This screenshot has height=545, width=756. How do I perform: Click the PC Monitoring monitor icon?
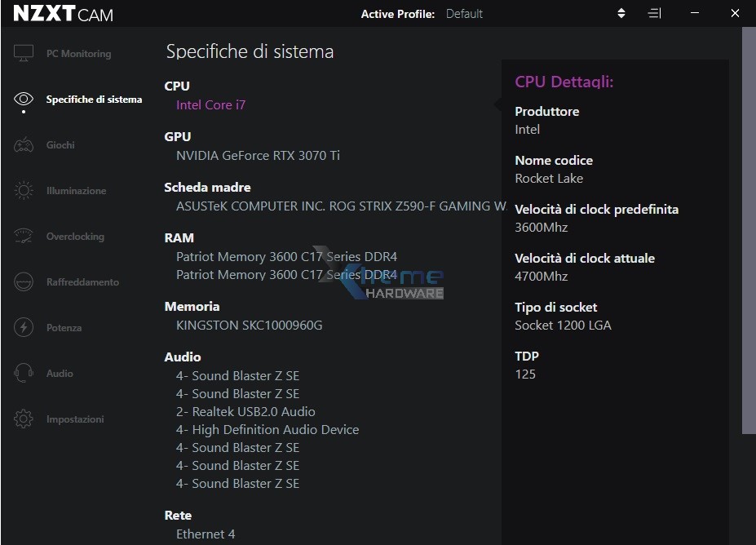pyautogui.click(x=24, y=54)
